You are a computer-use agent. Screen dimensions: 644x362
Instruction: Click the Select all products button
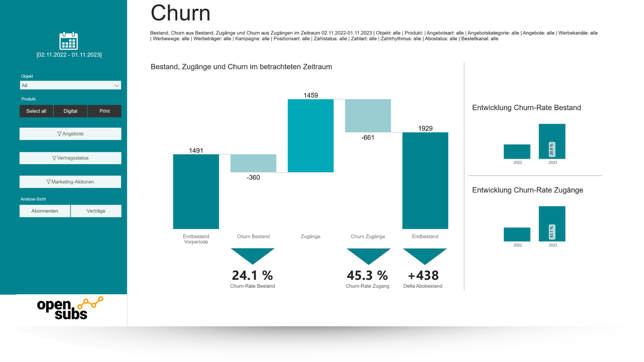coord(36,111)
